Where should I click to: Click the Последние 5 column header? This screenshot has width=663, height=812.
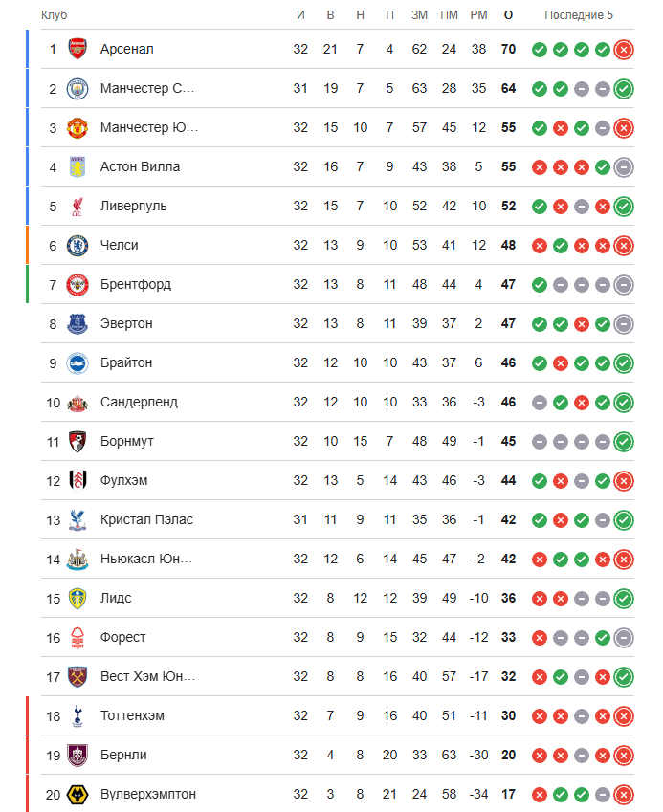coord(579,15)
